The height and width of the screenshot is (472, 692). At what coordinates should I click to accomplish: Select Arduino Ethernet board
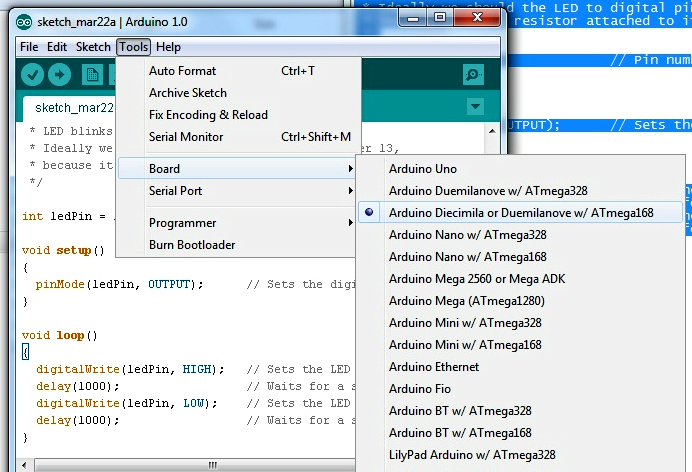coord(520,367)
